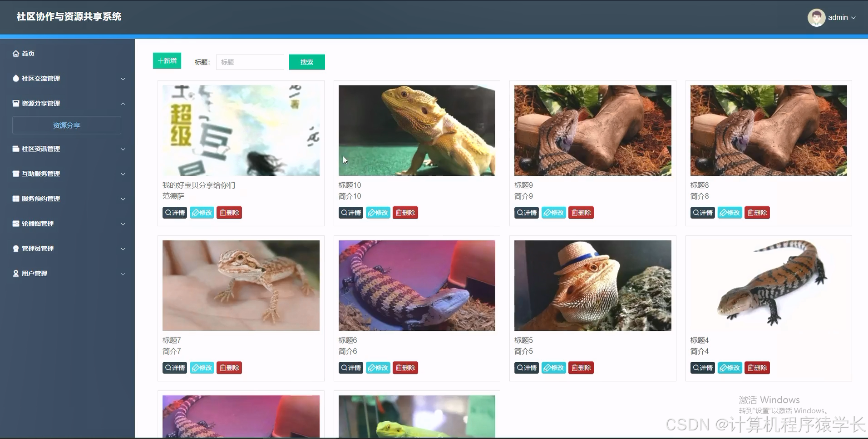868x439 pixels.
Task: Delete the 标题7 card
Action: [229, 368]
